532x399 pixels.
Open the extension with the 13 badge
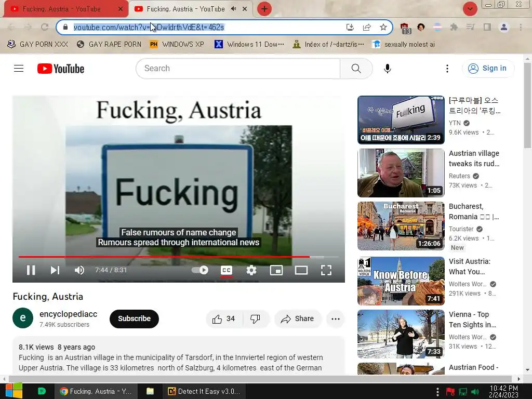tap(405, 28)
